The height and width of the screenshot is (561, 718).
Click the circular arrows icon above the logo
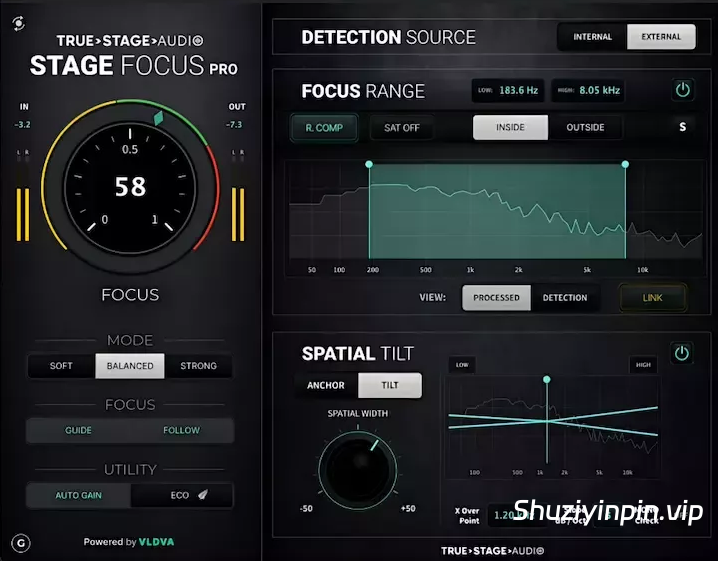tap(18, 23)
